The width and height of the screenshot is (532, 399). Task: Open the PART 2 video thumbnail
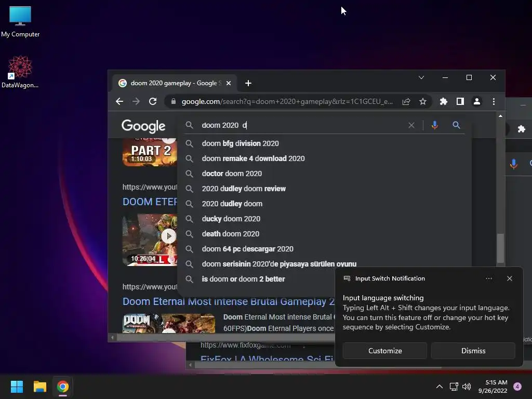[x=150, y=153]
